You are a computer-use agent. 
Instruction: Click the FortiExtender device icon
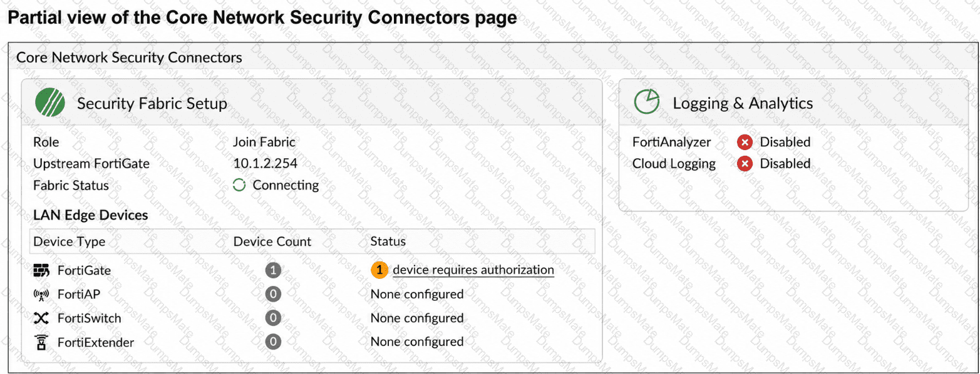tap(41, 342)
